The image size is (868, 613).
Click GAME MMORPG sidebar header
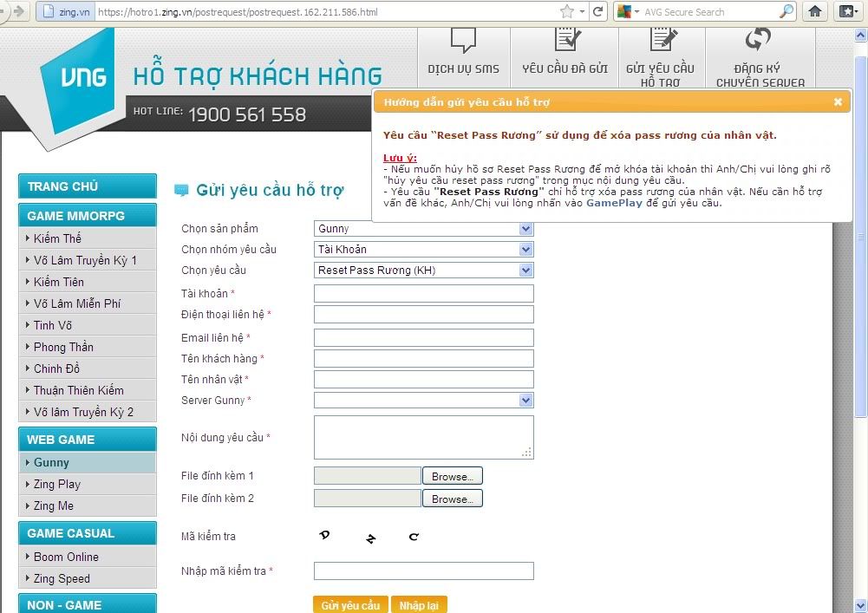[88, 215]
